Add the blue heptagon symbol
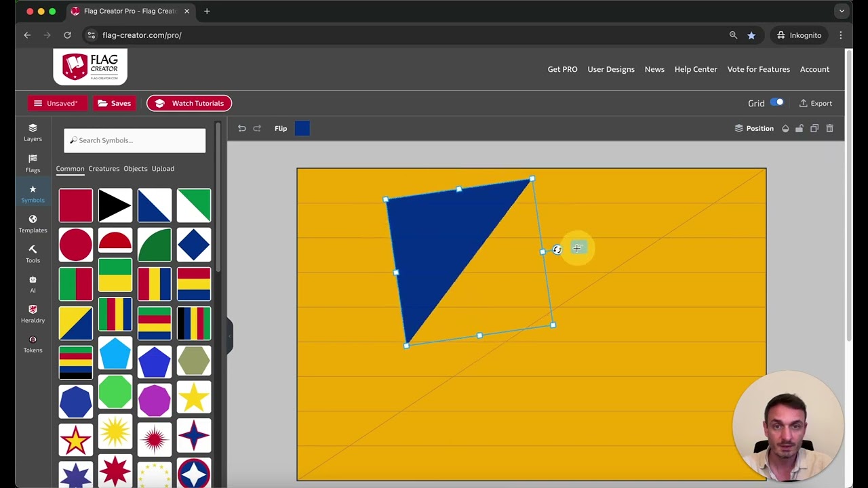The height and width of the screenshot is (488, 868). (x=75, y=401)
